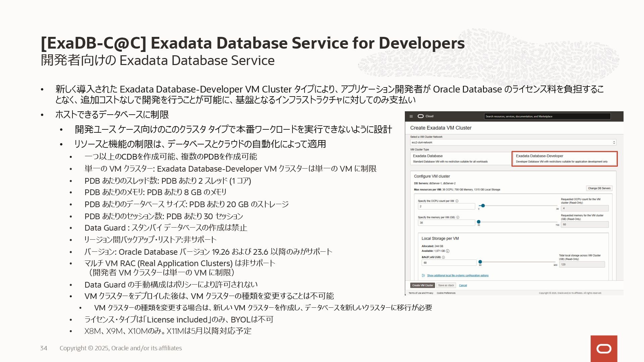This screenshot has height=362, width=644.
Task: Click the ecc2-clu4-network select arrows
Action: point(614,142)
